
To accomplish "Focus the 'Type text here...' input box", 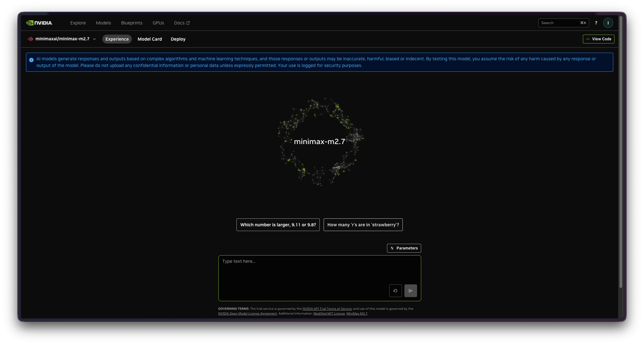I will click(319, 278).
